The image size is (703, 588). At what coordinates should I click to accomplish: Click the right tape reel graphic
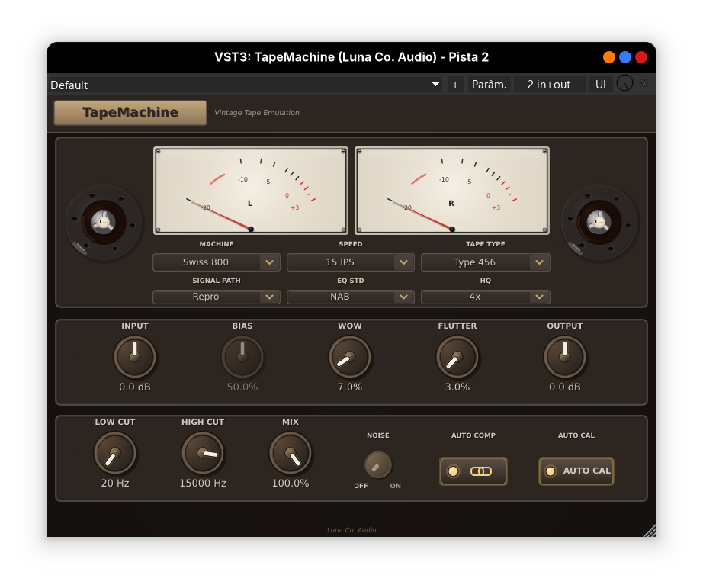pyautogui.click(x=599, y=222)
